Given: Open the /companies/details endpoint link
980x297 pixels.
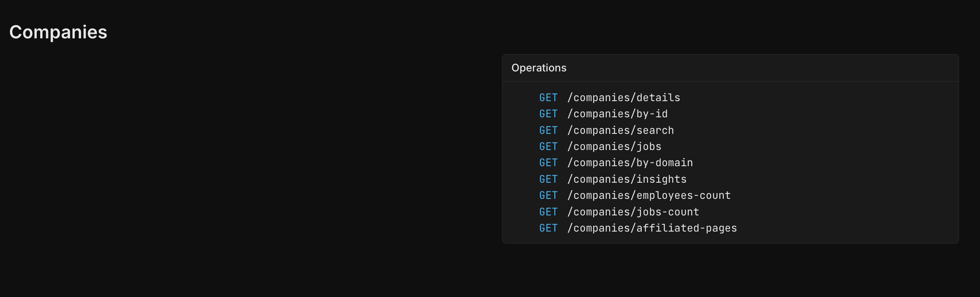Looking at the screenshot, I should coord(623,98).
